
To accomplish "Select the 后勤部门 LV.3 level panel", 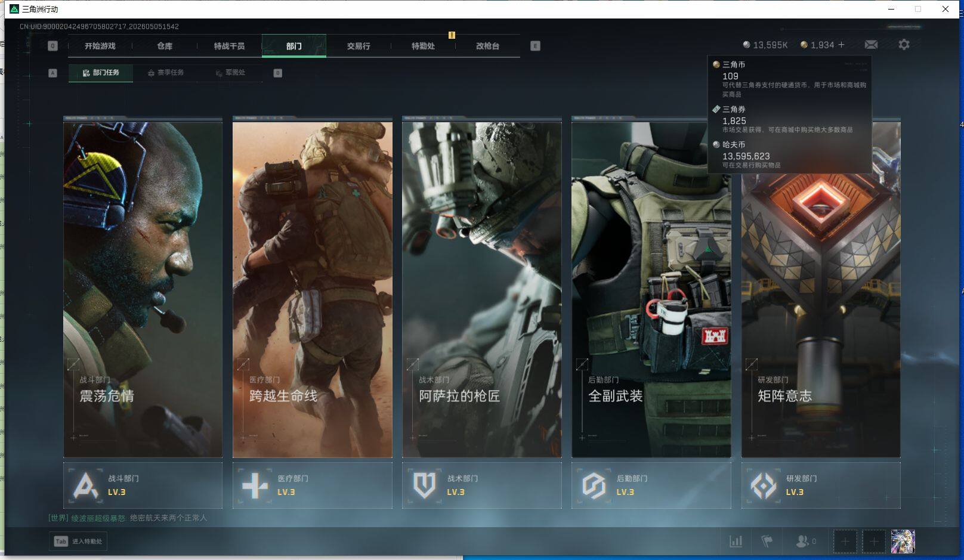I will pos(651,485).
